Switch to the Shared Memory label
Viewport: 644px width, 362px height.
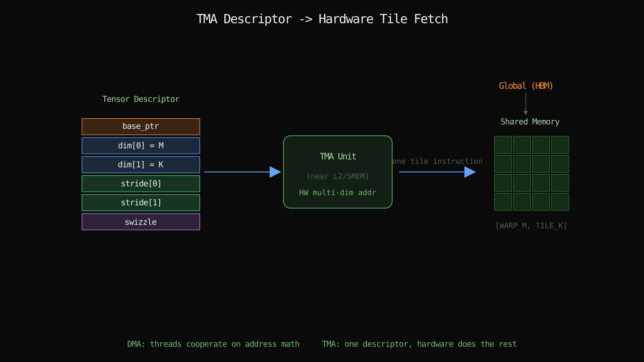(x=530, y=122)
